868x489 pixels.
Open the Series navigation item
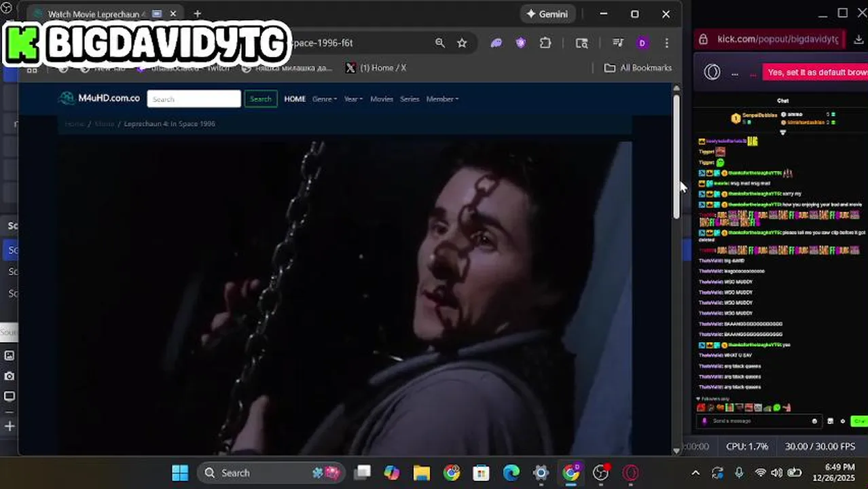tap(410, 99)
